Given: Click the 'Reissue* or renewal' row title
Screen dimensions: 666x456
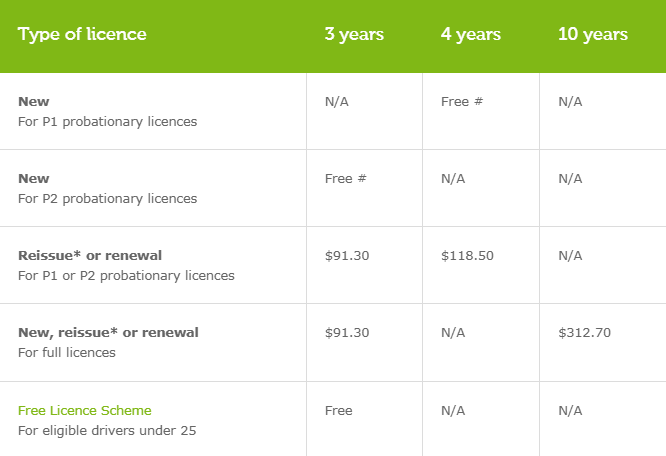Looking at the screenshot, I should coord(90,256).
